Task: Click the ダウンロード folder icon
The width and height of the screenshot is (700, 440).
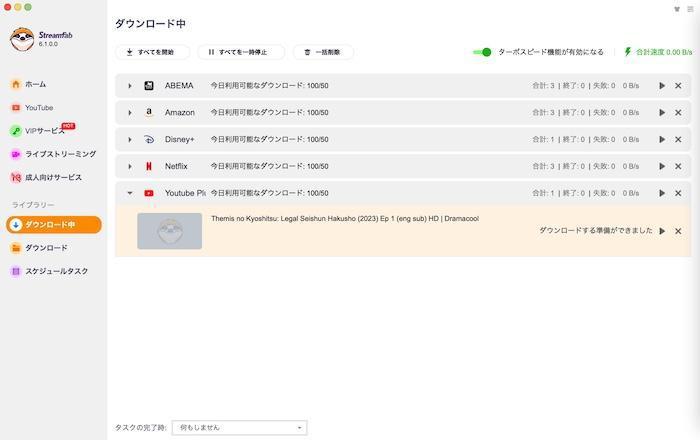Action: (x=16, y=248)
